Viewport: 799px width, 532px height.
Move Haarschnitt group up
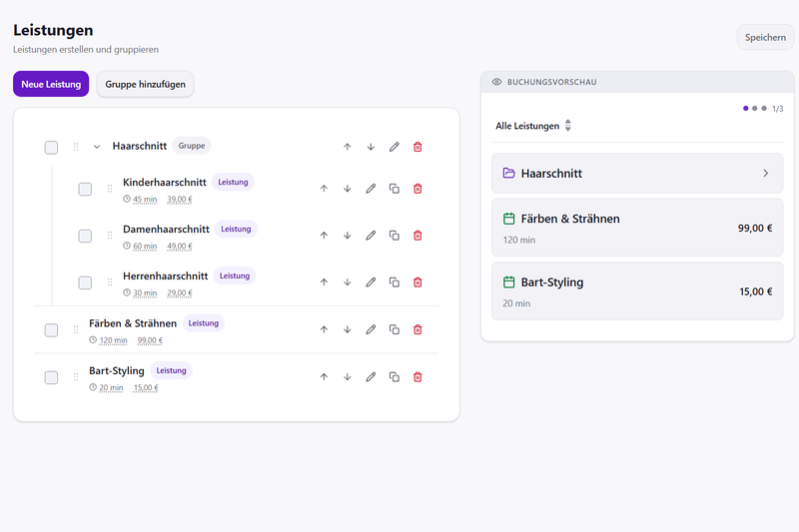tap(347, 147)
